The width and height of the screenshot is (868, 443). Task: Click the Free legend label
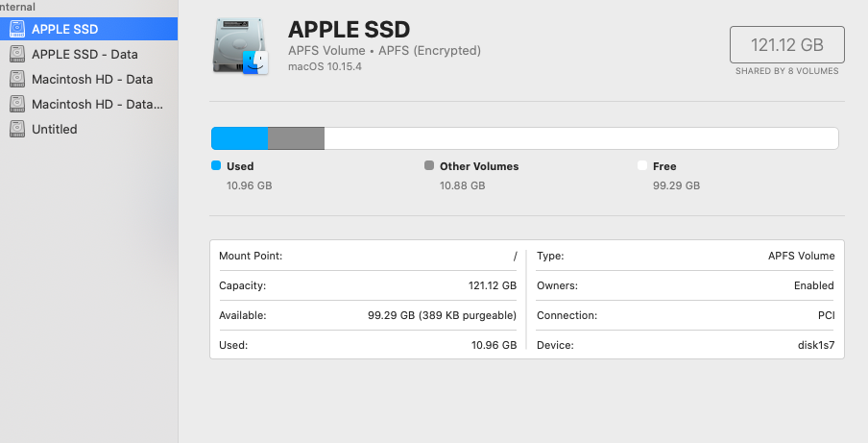pyautogui.click(x=664, y=166)
